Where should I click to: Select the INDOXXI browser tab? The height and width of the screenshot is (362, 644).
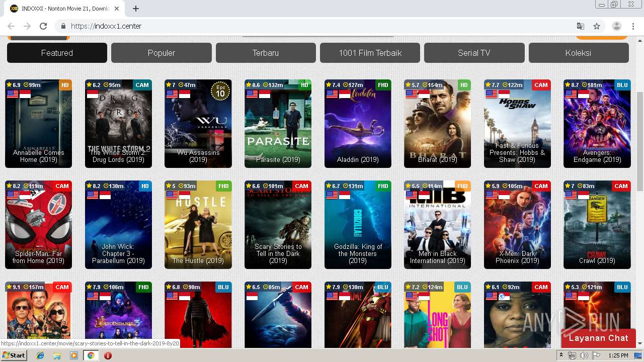tap(65, 8)
